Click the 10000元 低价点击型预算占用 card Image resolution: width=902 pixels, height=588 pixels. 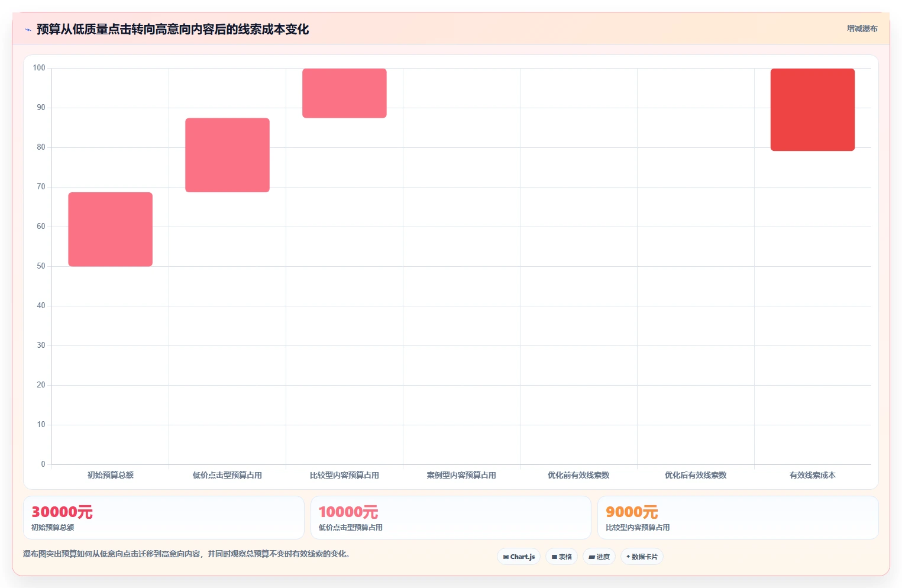click(451, 518)
